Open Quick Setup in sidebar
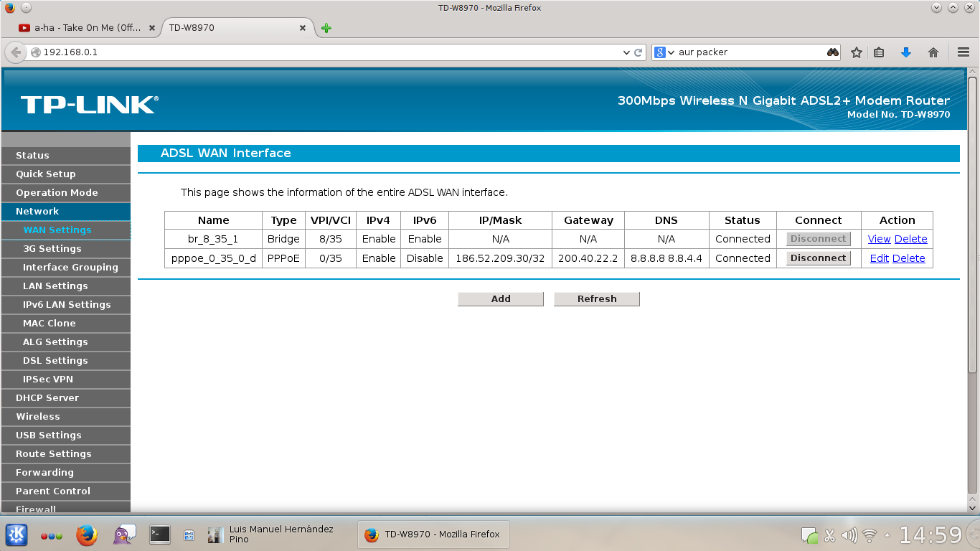The width and height of the screenshot is (980, 551). pos(66,174)
